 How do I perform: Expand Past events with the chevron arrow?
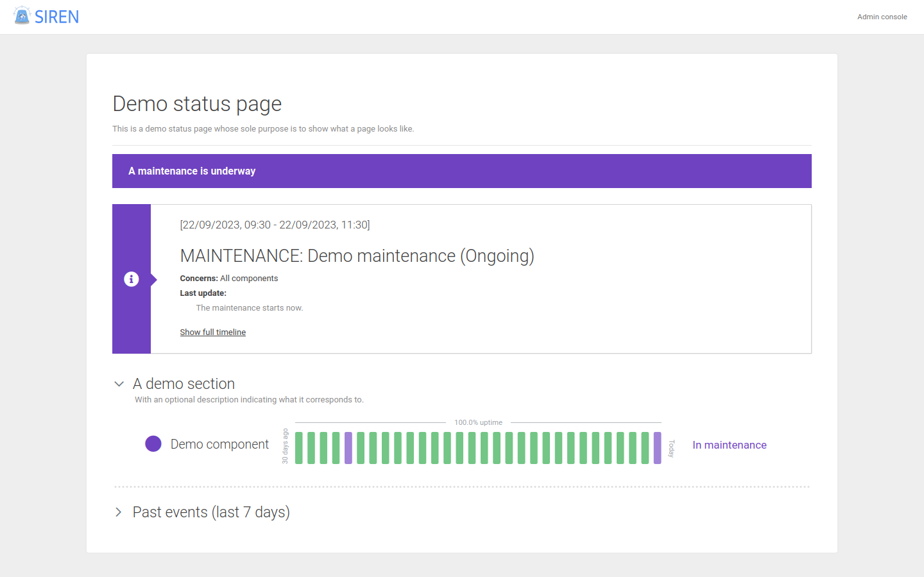119,512
